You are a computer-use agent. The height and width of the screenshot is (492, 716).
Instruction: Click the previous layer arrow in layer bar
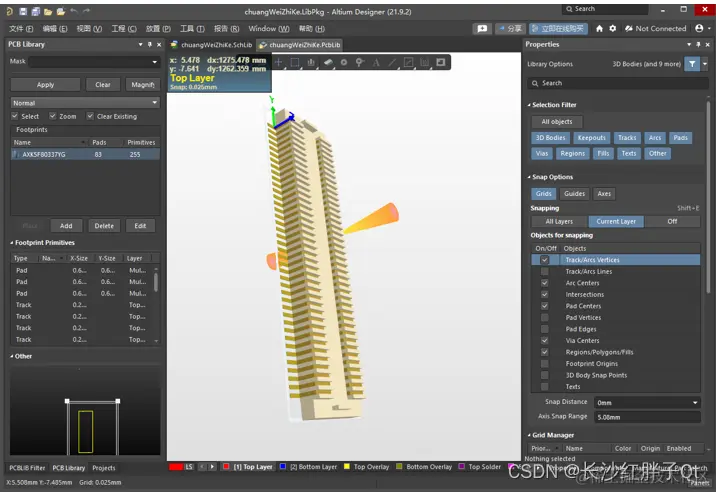coord(201,467)
